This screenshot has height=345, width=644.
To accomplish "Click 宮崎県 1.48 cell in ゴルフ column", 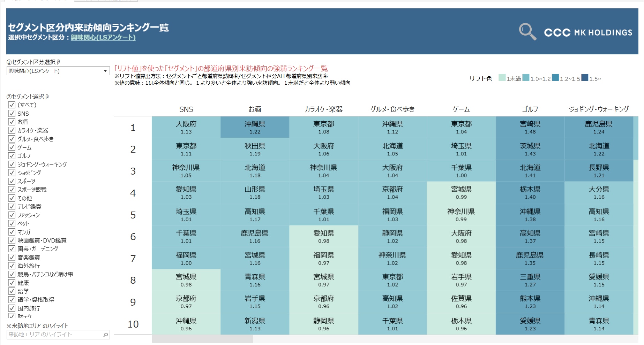I will tap(530, 127).
